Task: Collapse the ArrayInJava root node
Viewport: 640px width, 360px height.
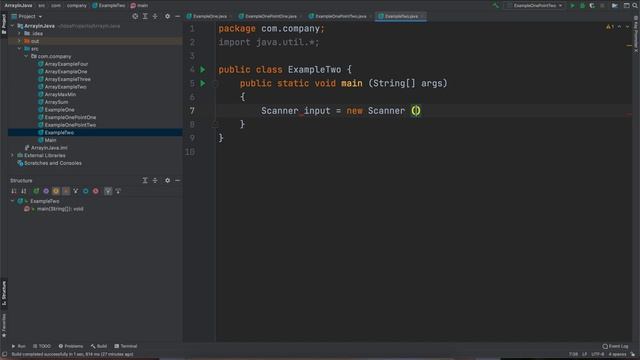Action: [x=13, y=26]
